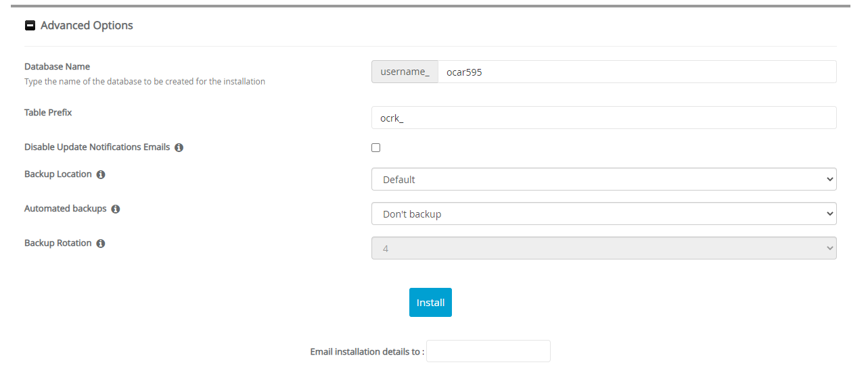Open the Backup Rotation dropdown
The image size is (868, 373).
603,249
